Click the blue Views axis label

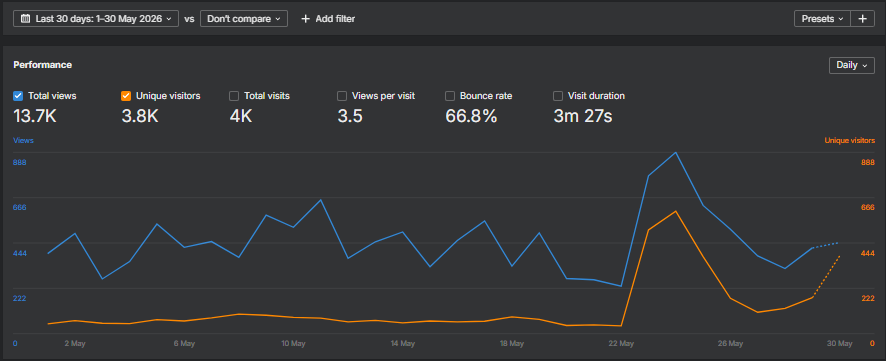pyautogui.click(x=23, y=140)
